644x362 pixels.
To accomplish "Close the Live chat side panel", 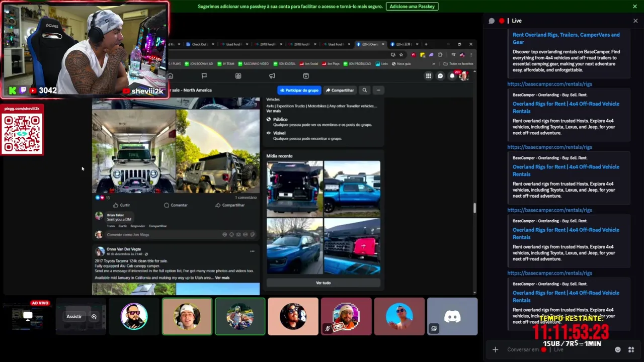I will (x=635, y=21).
